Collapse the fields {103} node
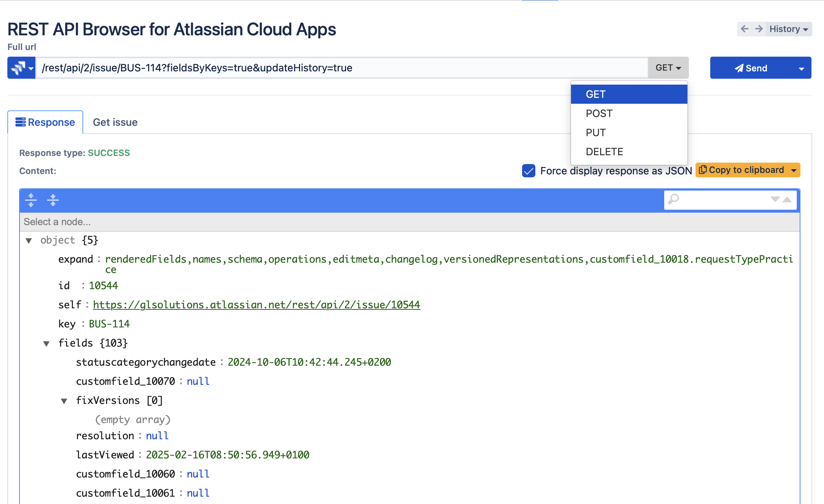The width and height of the screenshot is (824, 504). (46, 344)
